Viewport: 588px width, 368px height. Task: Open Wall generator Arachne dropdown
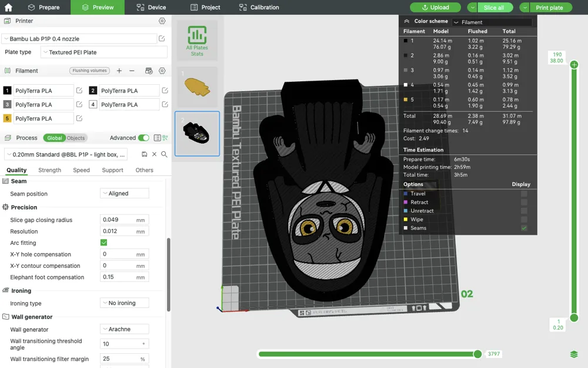(x=125, y=329)
